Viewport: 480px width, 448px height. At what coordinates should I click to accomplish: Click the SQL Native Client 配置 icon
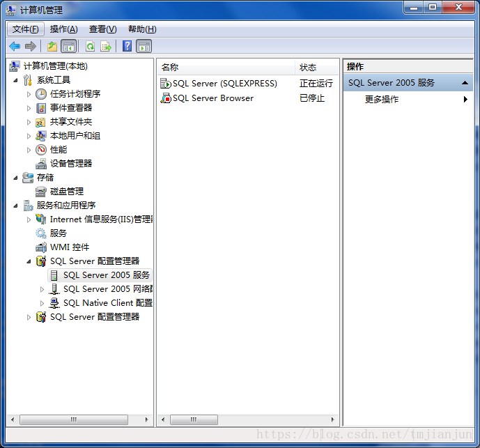[x=54, y=303]
